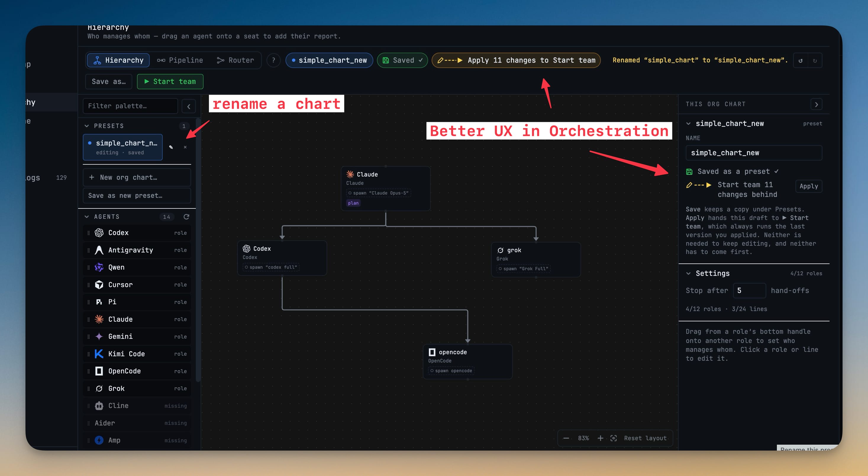Open the simple_chart_new chart pill
This screenshot has height=476, width=868.
click(x=329, y=60)
